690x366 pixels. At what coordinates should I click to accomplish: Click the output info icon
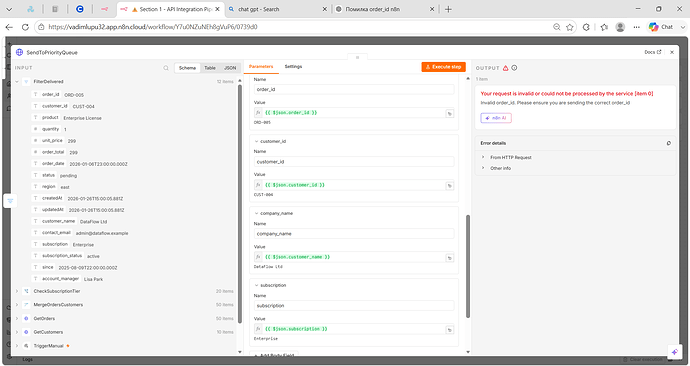514,68
